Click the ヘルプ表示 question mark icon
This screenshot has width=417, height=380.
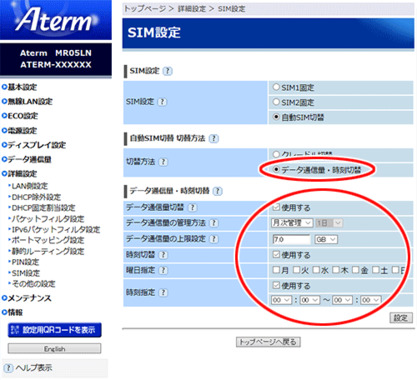point(9,368)
